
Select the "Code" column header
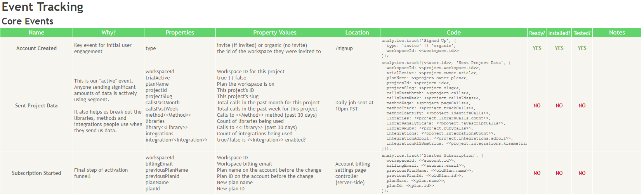click(453, 33)
